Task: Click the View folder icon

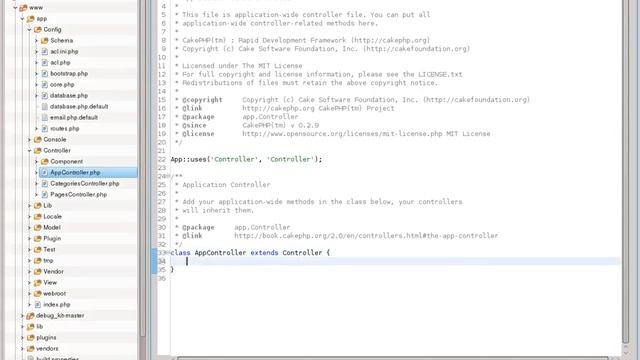Action: pyautogui.click(x=38, y=283)
